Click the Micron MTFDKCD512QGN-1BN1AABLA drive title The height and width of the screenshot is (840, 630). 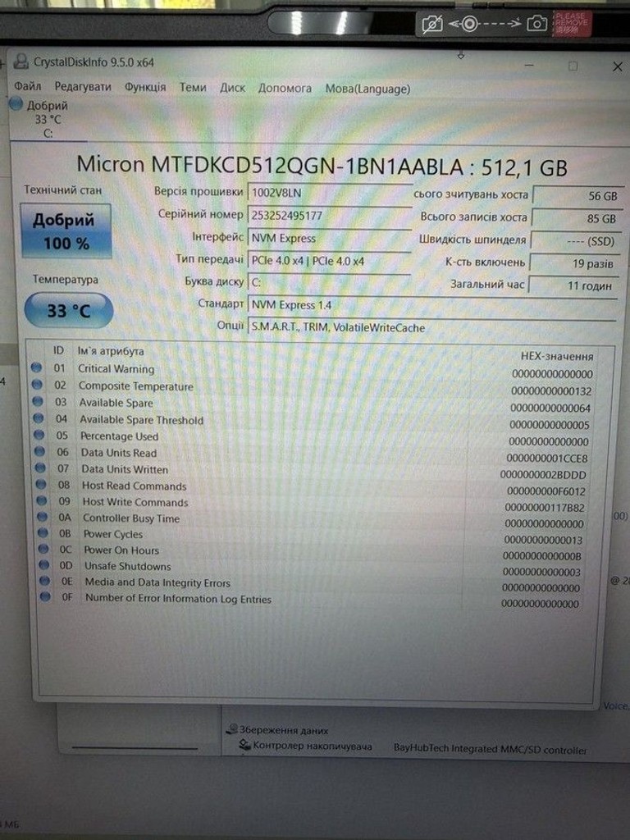(322, 165)
